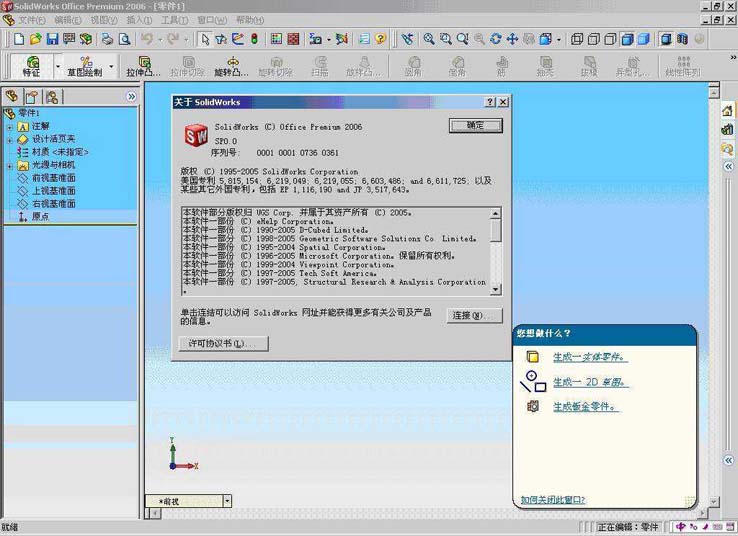Open the dropdown arrow beside 草图绘制

click(112, 66)
